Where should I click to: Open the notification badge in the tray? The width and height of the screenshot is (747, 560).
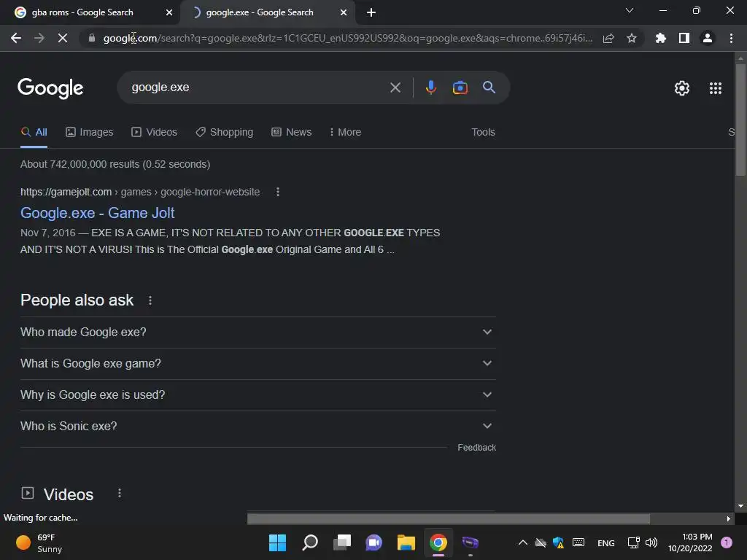(727, 542)
